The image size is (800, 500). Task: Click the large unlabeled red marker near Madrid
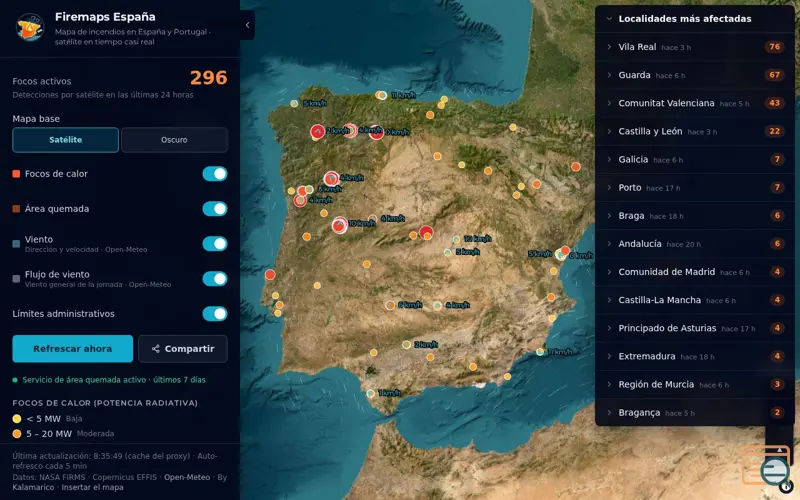[426, 232]
